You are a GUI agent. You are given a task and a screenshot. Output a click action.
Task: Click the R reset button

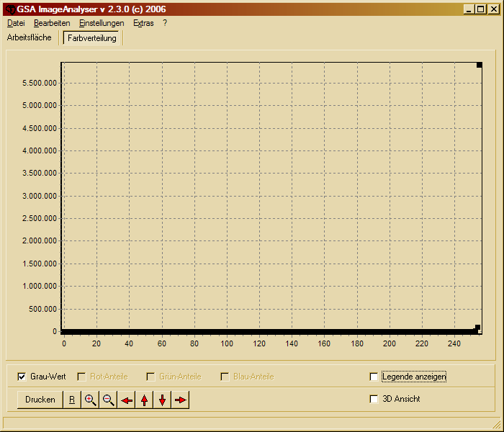[x=72, y=400]
